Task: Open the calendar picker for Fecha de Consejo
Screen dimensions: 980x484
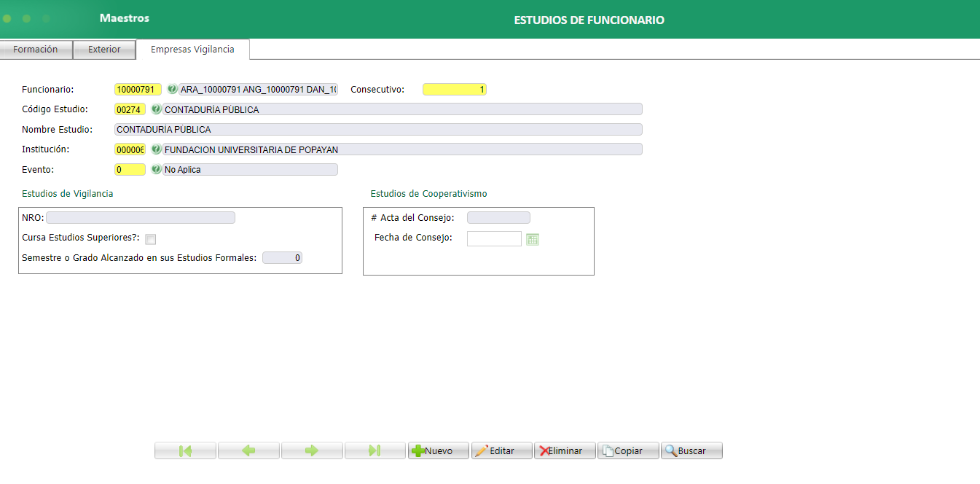Action: (533, 239)
